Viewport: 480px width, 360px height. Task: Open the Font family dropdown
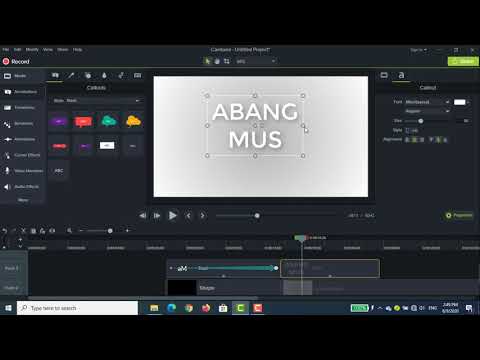point(427,102)
